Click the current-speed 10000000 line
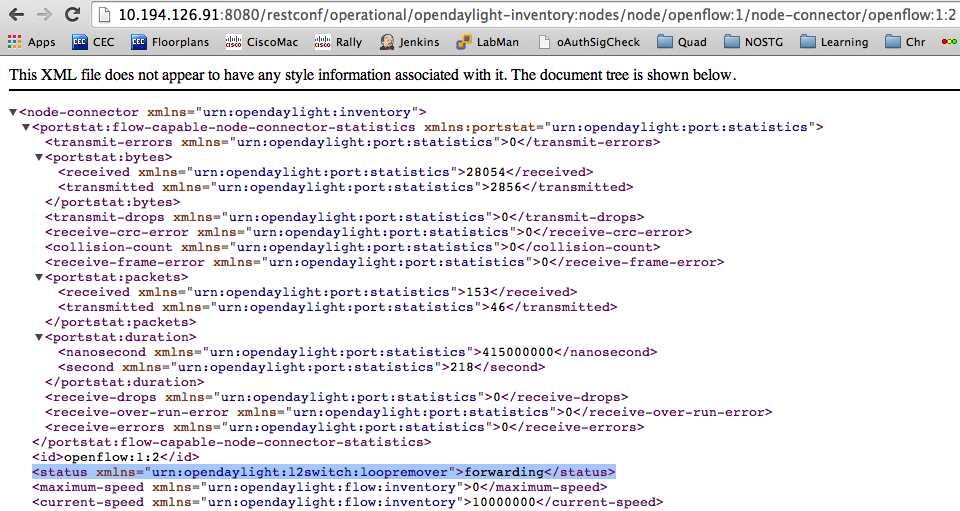 [x=348, y=502]
